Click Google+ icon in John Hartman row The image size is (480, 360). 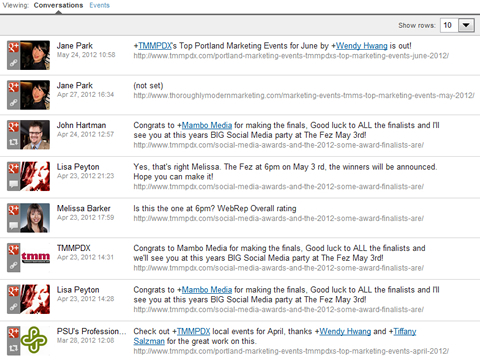13,127
